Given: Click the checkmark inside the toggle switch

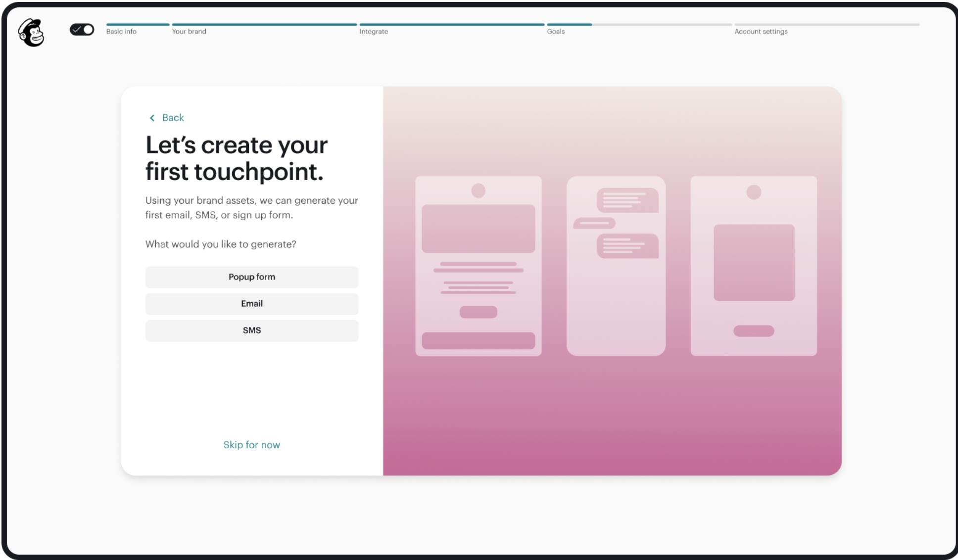Looking at the screenshot, I should [x=77, y=30].
